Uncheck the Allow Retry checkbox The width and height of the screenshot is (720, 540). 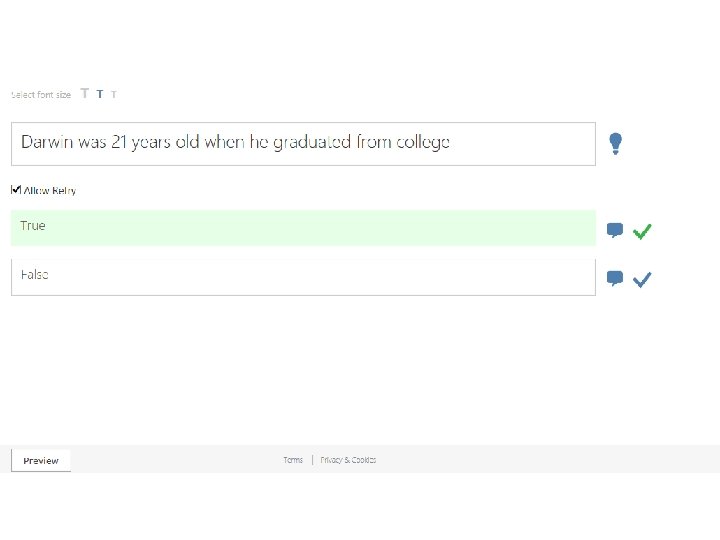pyautogui.click(x=16, y=189)
